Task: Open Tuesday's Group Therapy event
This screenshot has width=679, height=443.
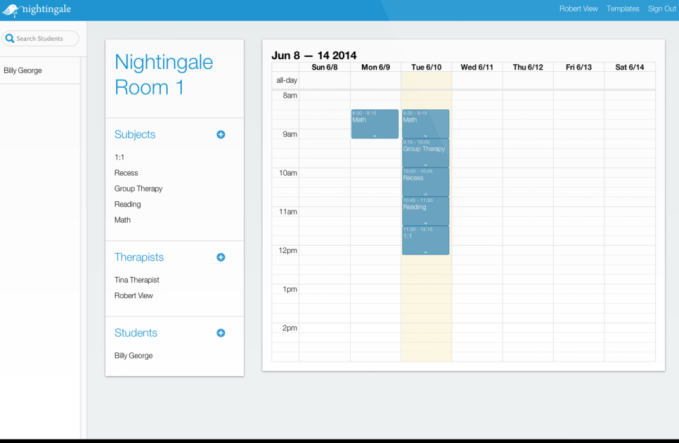Action: click(426, 153)
